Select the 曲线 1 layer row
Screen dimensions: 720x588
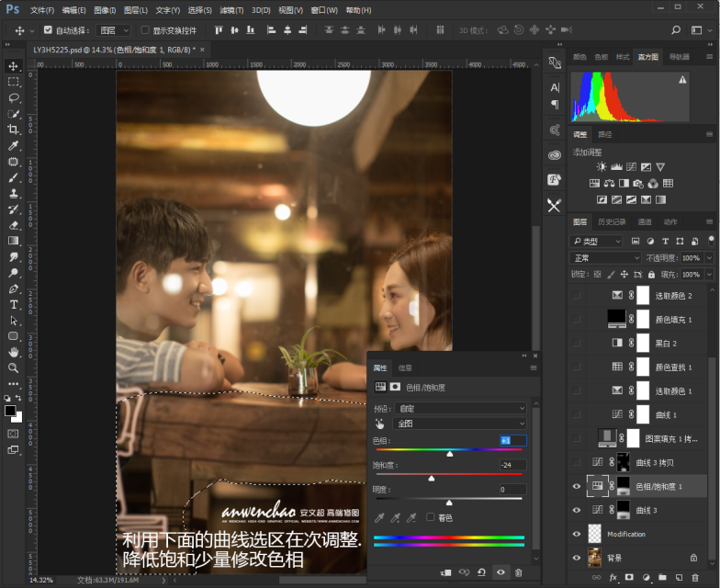(637, 415)
